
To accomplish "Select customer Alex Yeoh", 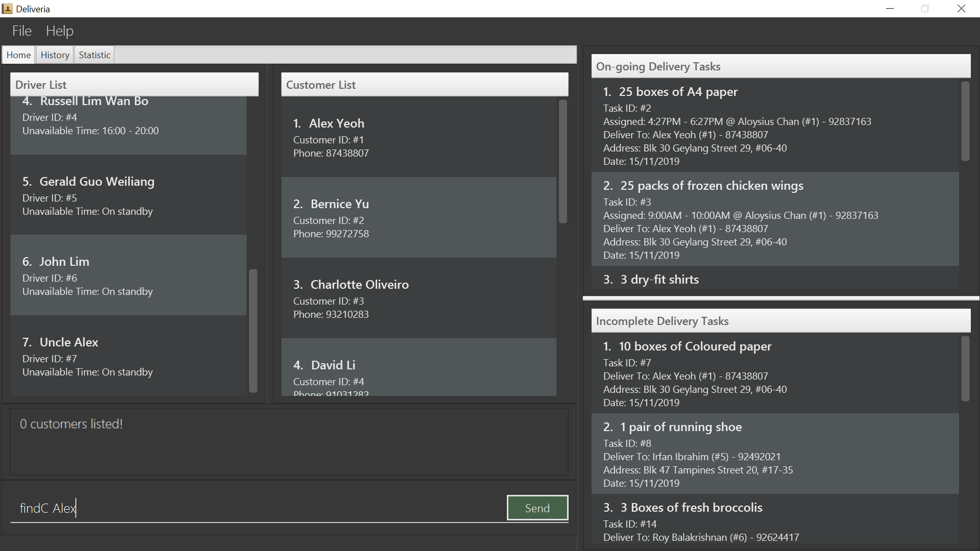I will click(419, 137).
